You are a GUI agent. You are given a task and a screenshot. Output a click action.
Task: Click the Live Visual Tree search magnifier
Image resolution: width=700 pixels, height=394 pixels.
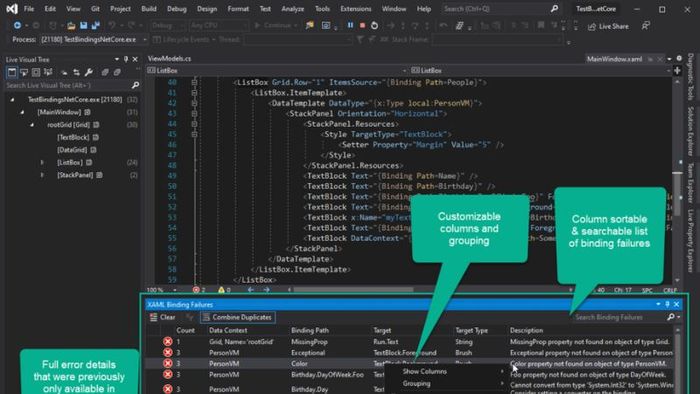click(135, 85)
